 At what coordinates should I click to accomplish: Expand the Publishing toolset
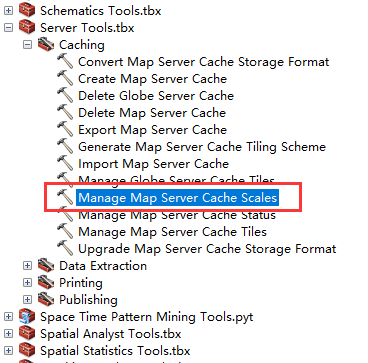point(27,300)
